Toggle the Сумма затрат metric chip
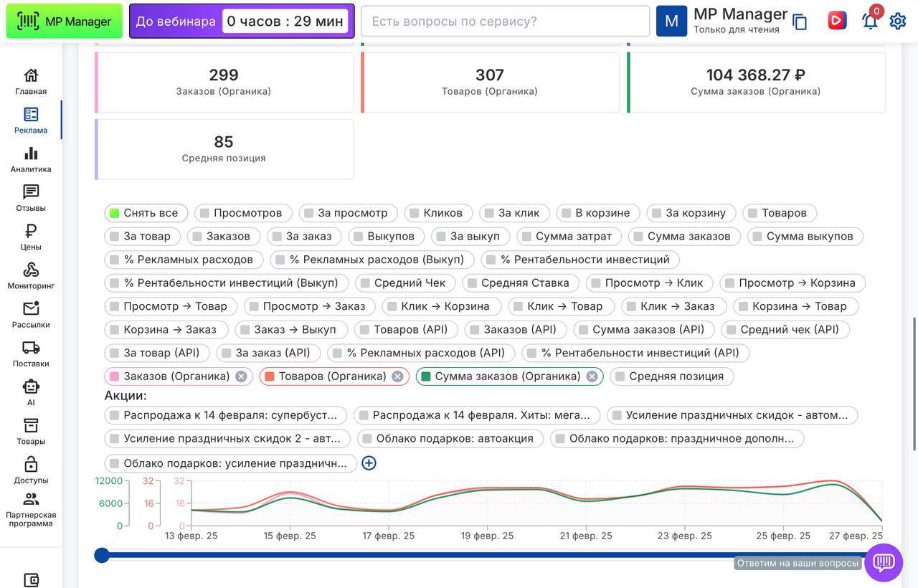This screenshot has width=918, height=588. 569,237
